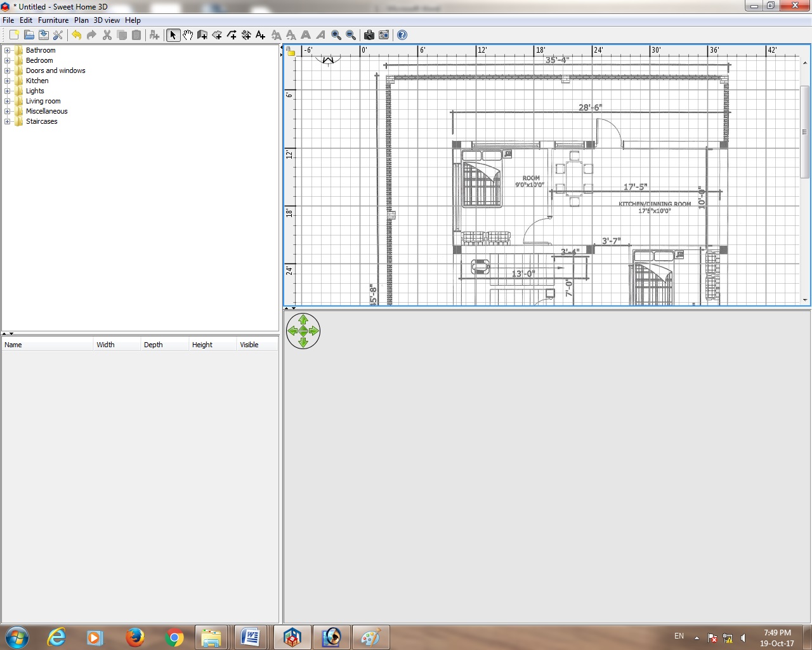Open the Help menu

pos(133,20)
